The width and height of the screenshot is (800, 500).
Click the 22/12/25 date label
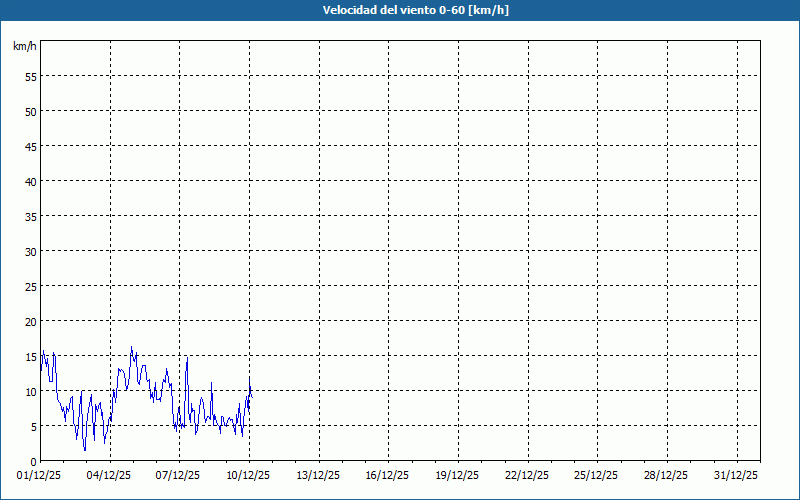527,475
